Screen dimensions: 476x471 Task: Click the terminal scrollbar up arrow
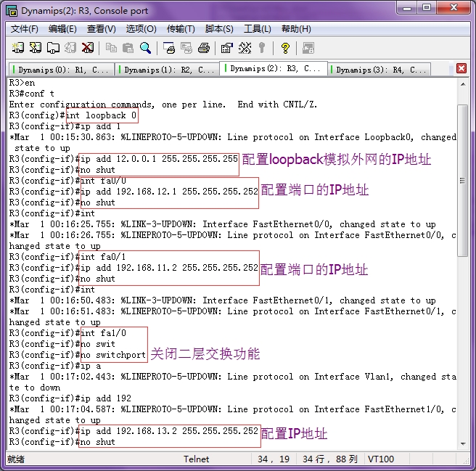point(463,84)
